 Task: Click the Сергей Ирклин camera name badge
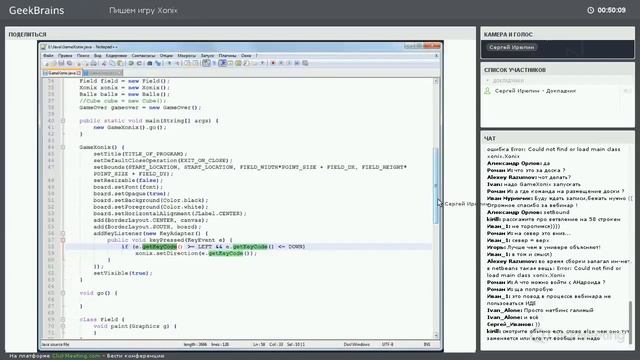point(511,47)
